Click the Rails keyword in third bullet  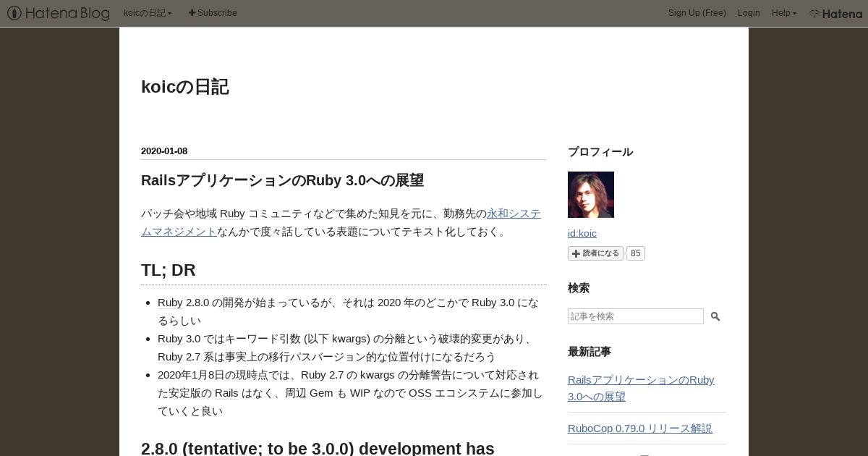[226, 393]
